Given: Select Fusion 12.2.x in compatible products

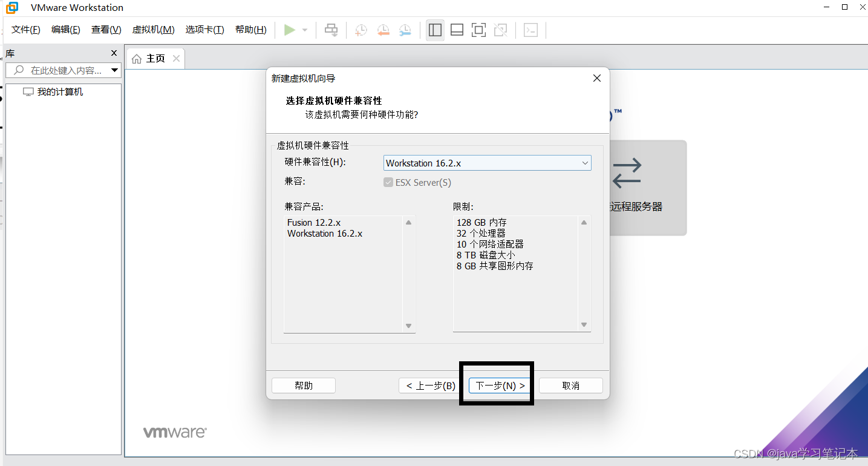Looking at the screenshot, I should [314, 223].
